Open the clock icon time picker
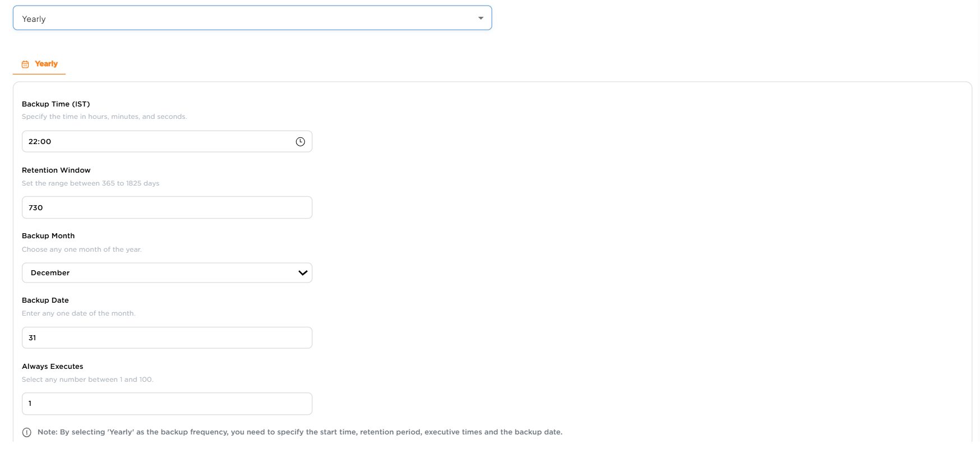Viewport: 980px width, 458px height. click(301, 142)
